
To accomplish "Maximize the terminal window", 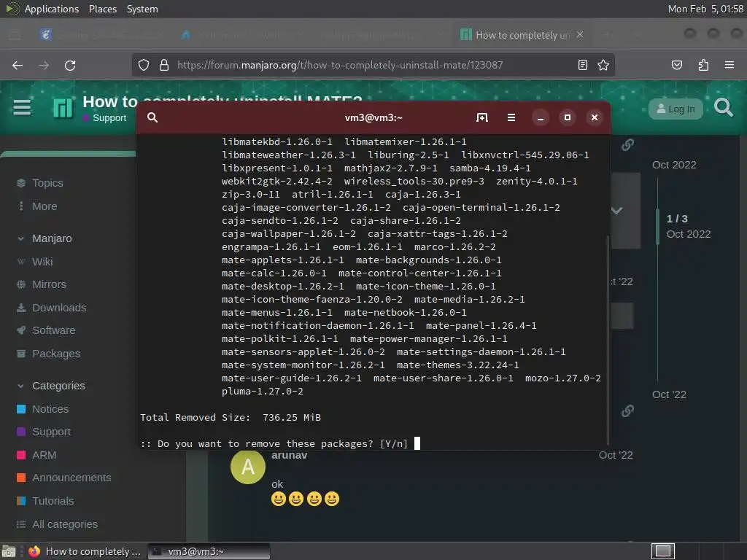I will coord(568,117).
